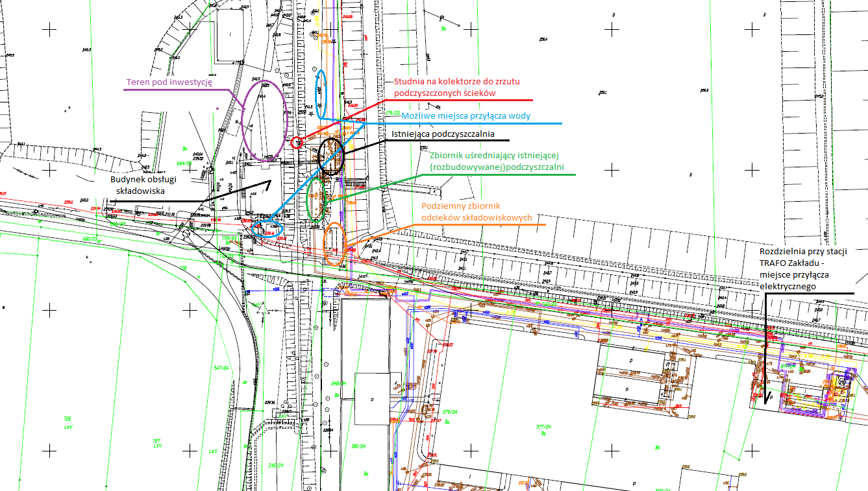
Task: Select the green "Zbiornik uśredniający" annotation text
Action: click(497, 162)
